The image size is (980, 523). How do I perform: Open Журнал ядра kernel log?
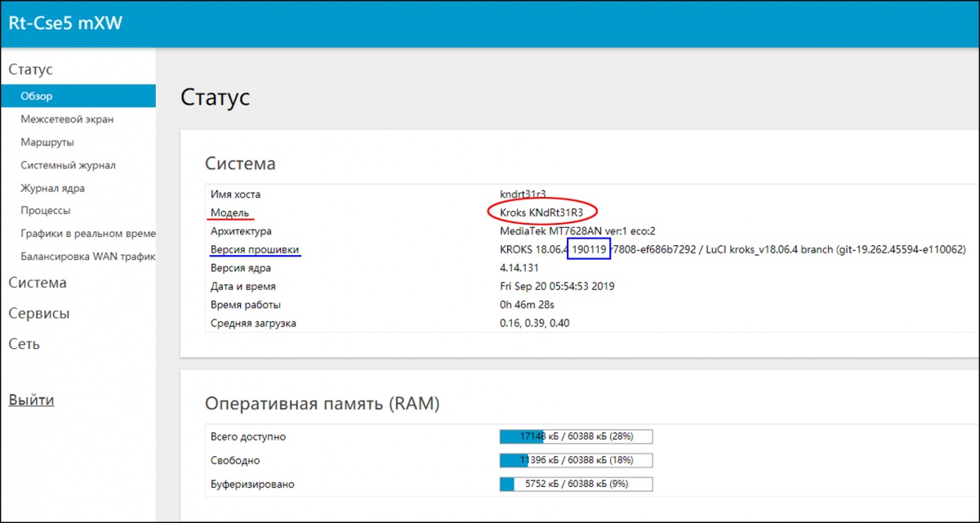(x=52, y=188)
